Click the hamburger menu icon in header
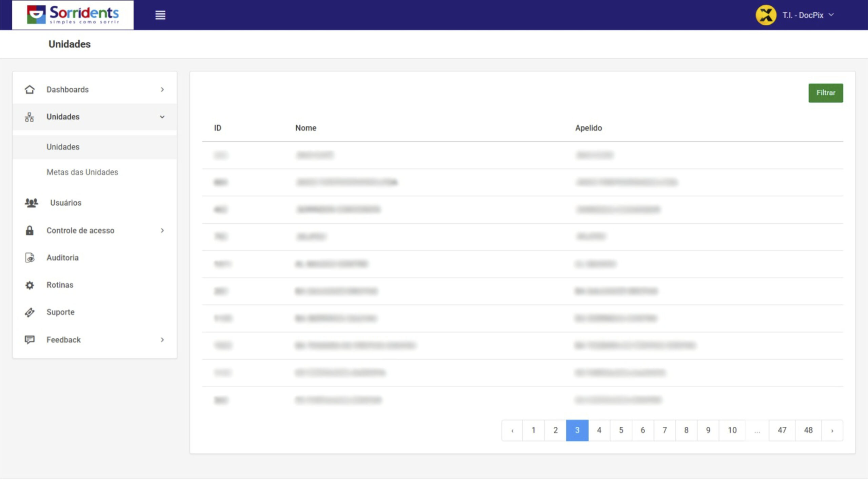This screenshot has height=488, width=868. (160, 15)
